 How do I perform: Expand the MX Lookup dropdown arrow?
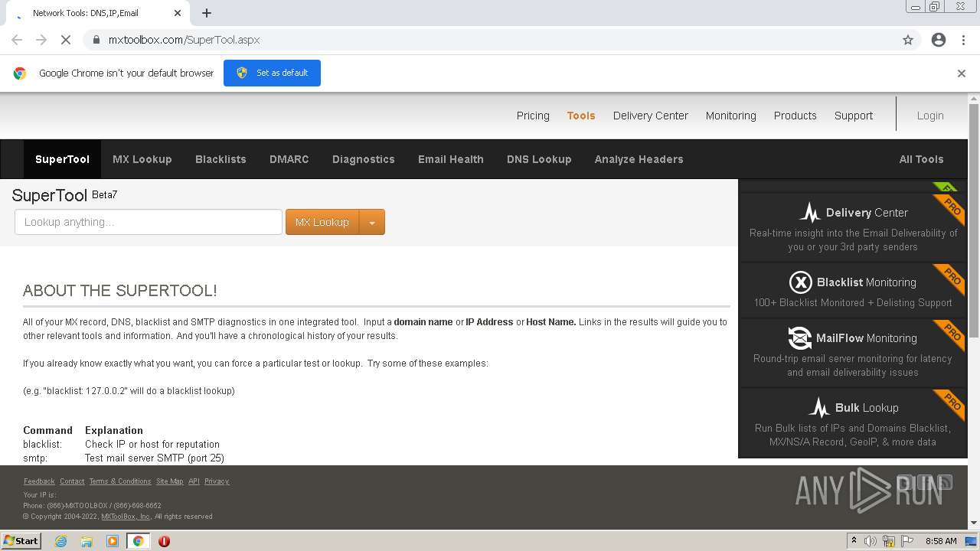[x=372, y=222]
